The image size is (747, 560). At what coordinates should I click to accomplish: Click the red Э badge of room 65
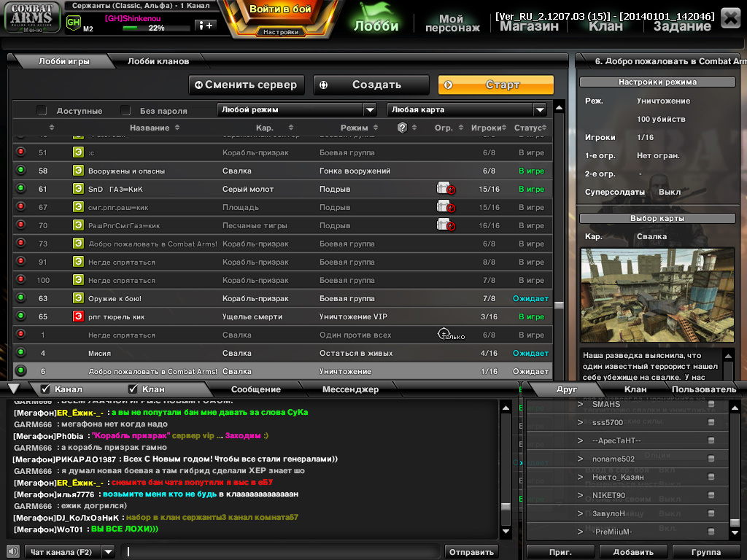[x=78, y=316]
